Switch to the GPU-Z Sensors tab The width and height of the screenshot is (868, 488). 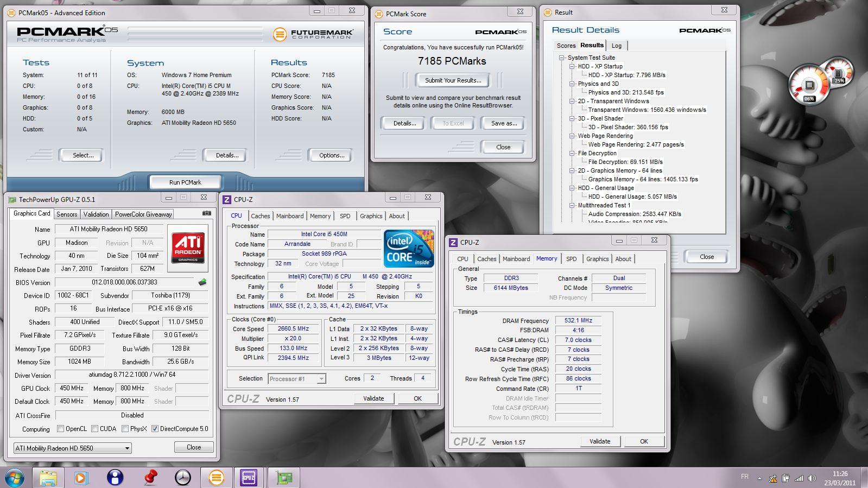[x=67, y=214]
